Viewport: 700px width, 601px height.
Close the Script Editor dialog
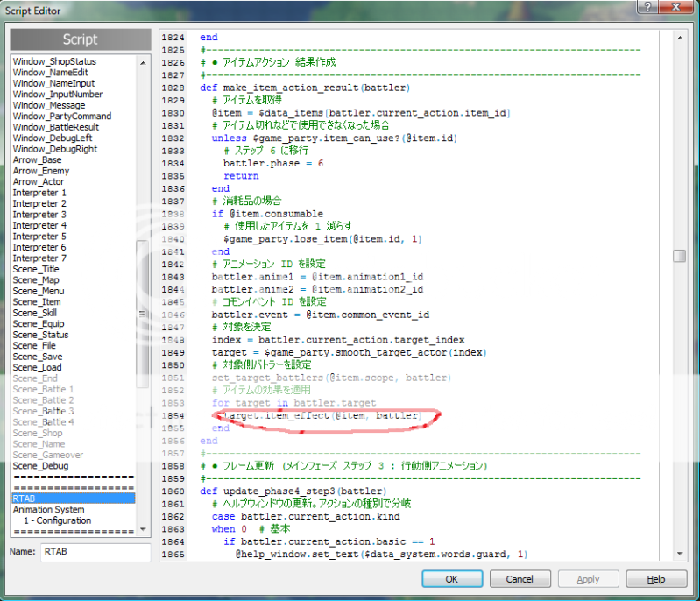coord(675,8)
